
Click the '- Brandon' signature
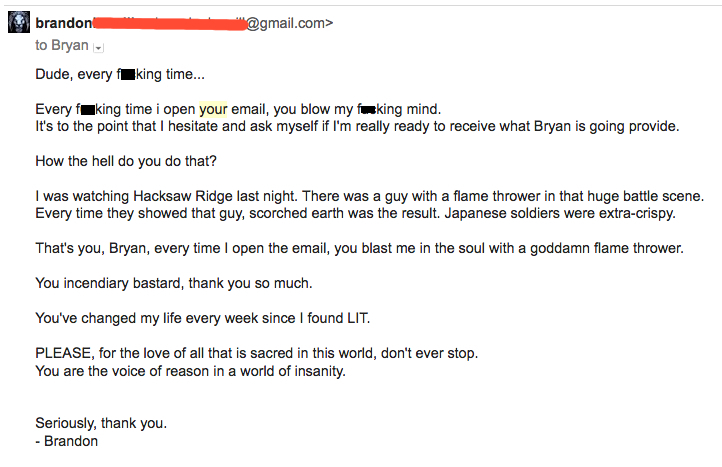coord(66,441)
